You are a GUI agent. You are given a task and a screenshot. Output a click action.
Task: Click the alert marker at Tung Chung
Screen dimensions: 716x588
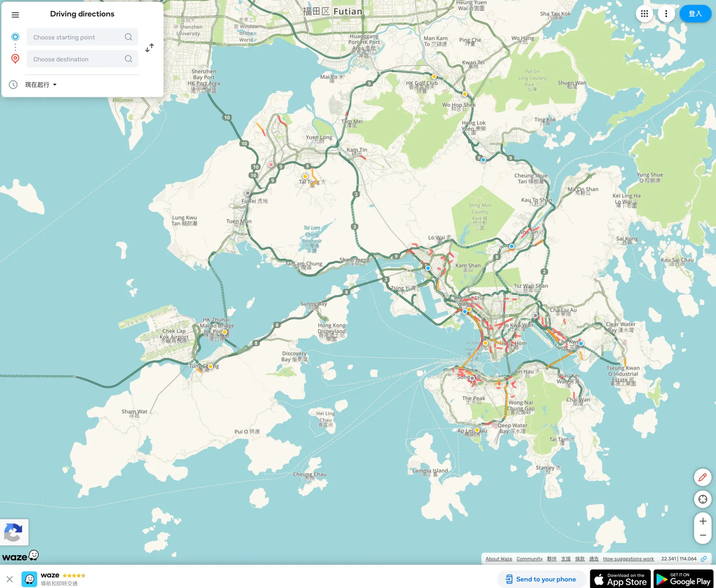(211, 366)
